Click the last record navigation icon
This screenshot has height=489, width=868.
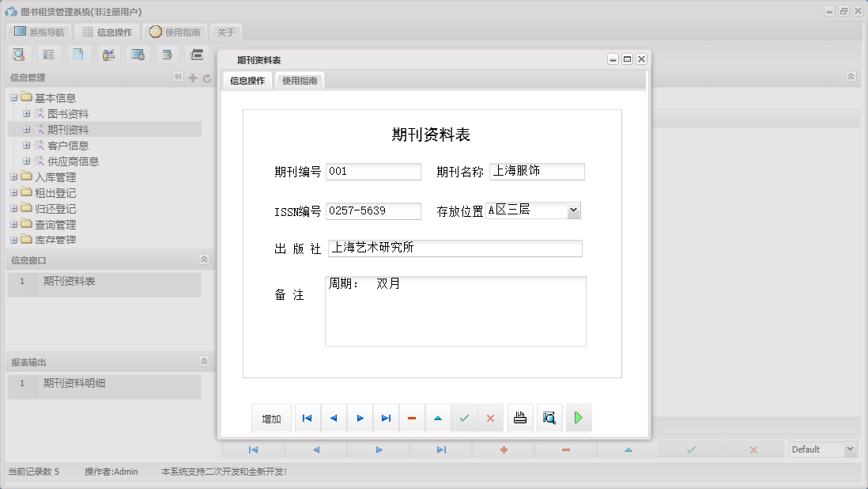pos(386,417)
